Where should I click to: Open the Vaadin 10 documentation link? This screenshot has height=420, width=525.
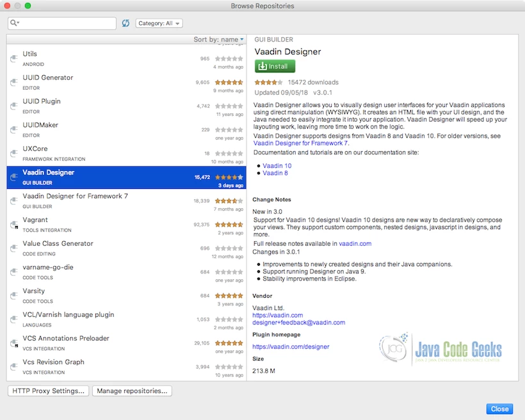277,165
